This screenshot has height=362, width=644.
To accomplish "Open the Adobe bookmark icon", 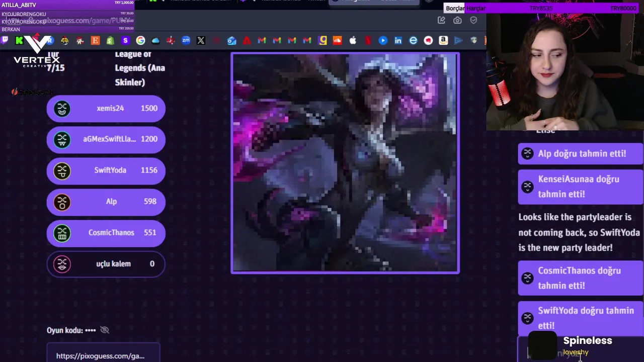I will 247,40.
